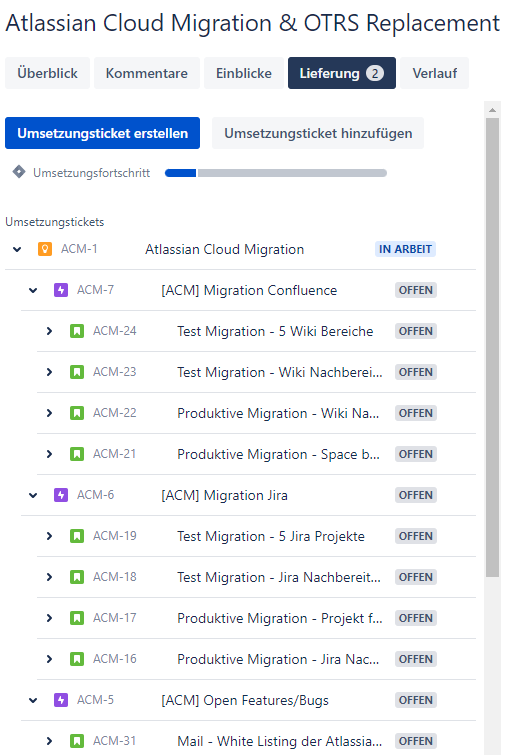Click the story icon for ACM-21
Viewport: 505px width, 755px height.
(x=77, y=454)
